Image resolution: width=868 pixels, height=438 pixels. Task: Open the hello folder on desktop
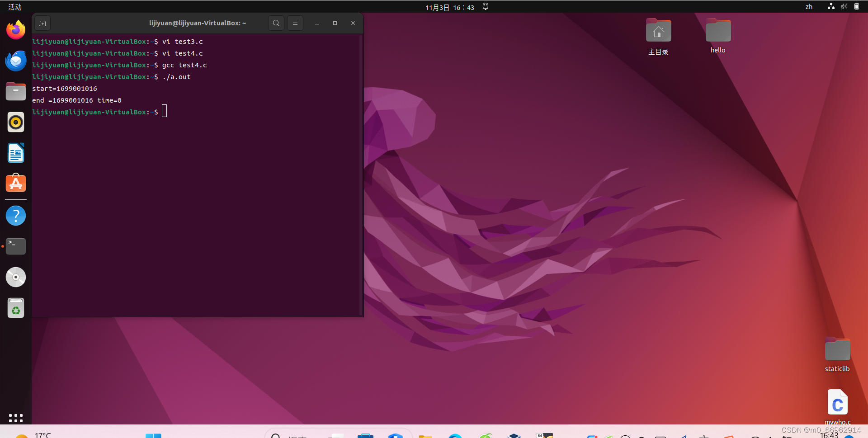[718, 36]
